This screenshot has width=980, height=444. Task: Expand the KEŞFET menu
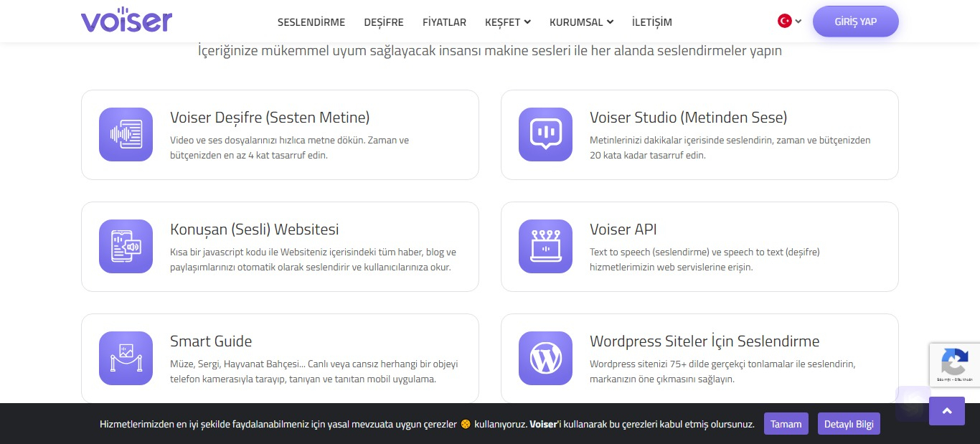pos(508,22)
